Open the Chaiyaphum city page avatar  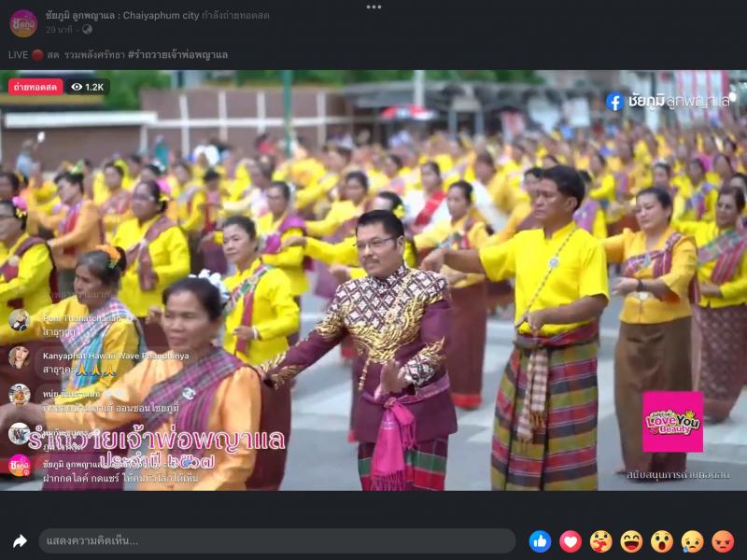23,23
